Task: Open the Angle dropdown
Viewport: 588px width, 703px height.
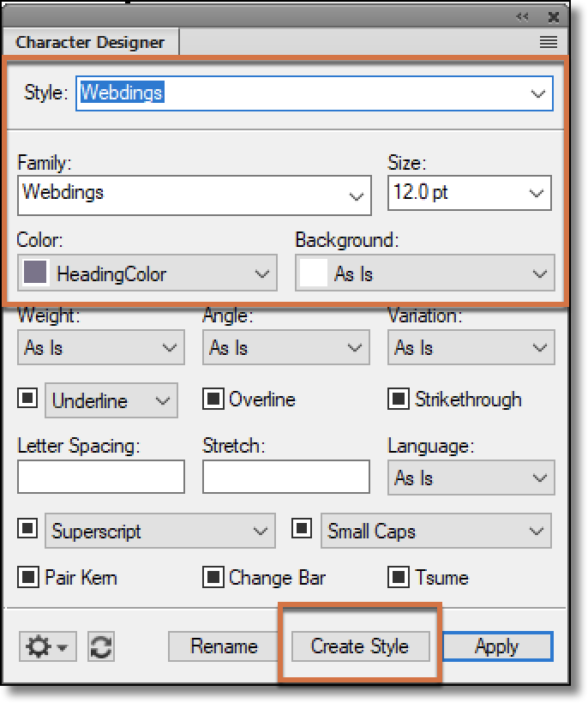Action: coord(286,347)
